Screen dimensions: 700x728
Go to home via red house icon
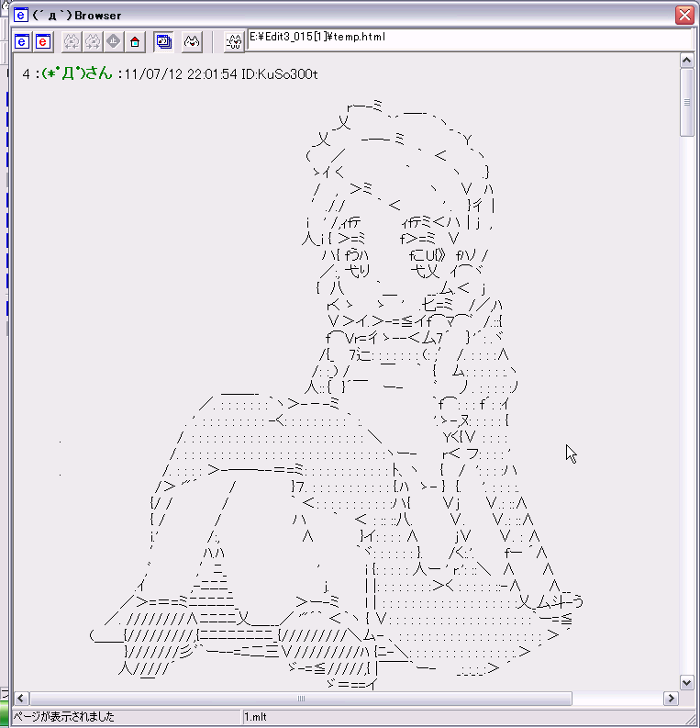click(x=135, y=42)
